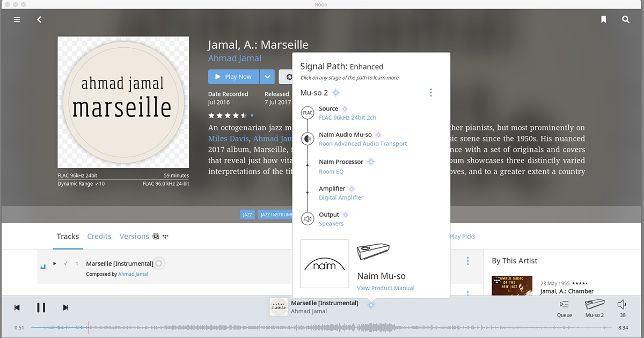Toggle the checkmark on track 1
The width and height of the screenshot is (644, 338).
tap(65, 263)
